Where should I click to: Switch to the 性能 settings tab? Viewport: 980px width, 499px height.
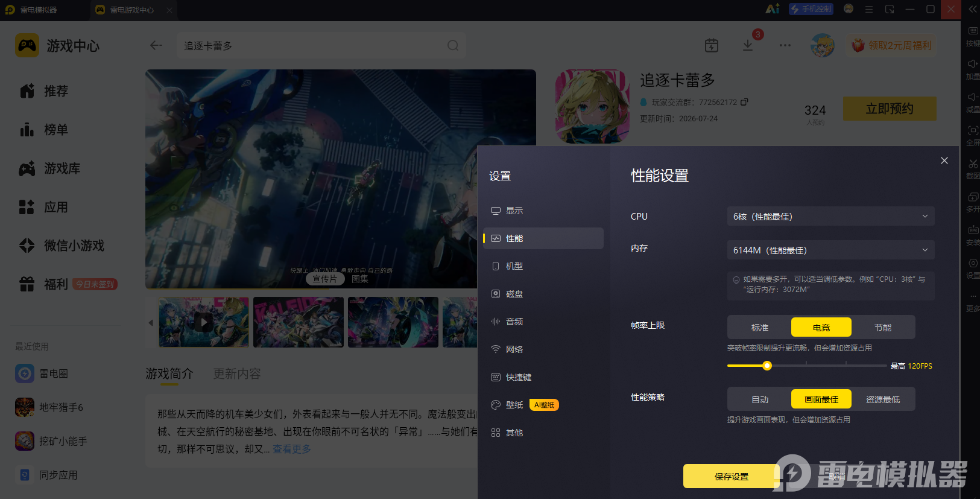click(x=543, y=238)
